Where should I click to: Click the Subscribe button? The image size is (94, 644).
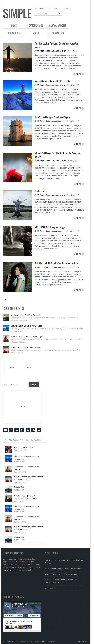(x=34, y=384)
